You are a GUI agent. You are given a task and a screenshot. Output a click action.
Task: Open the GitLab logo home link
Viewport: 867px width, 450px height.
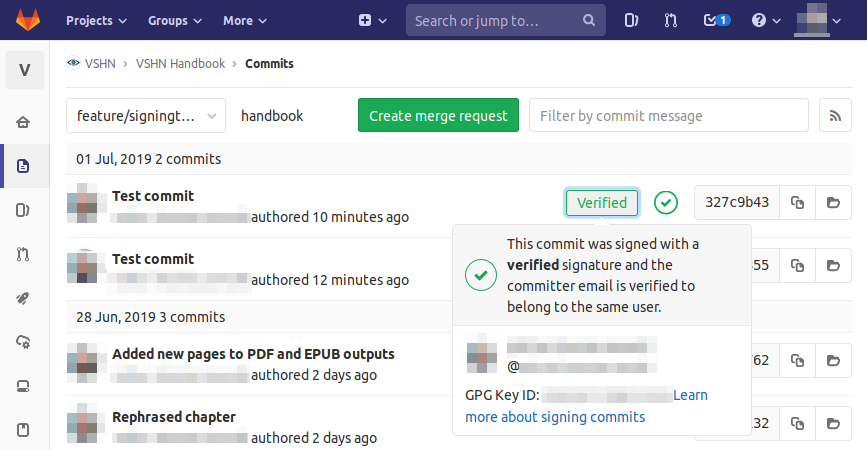click(28, 20)
